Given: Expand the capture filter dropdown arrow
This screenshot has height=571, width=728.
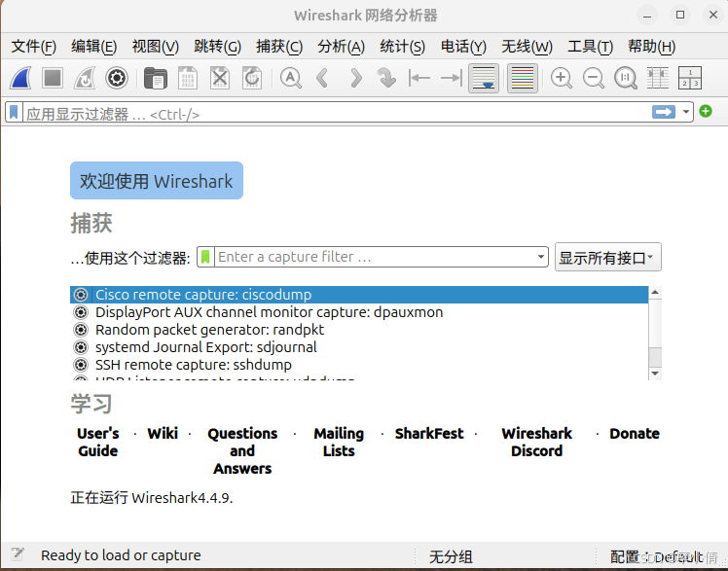Looking at the screenshot, I should [x=541, y=257].
